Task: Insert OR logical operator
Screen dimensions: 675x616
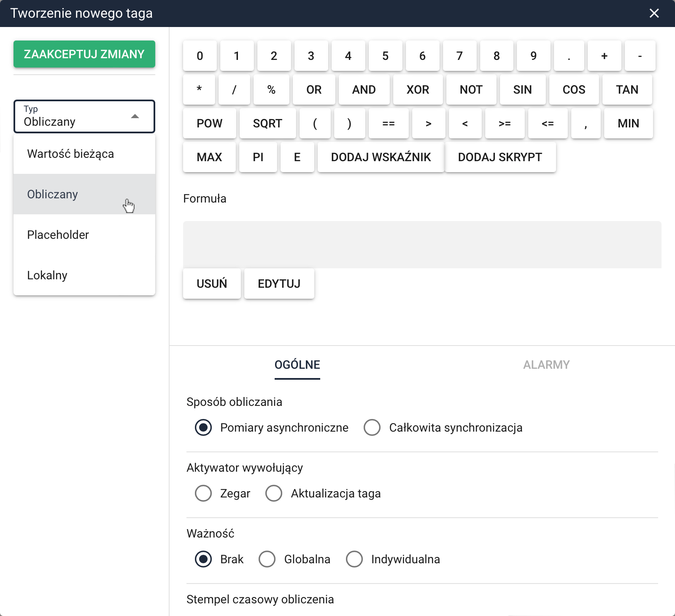Action: (314, 89)
